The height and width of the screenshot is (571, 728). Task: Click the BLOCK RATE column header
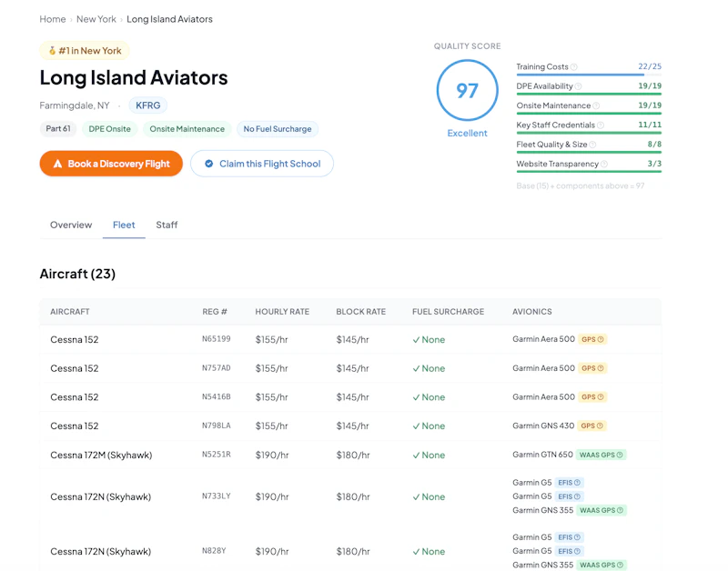(x=360, y=312)
